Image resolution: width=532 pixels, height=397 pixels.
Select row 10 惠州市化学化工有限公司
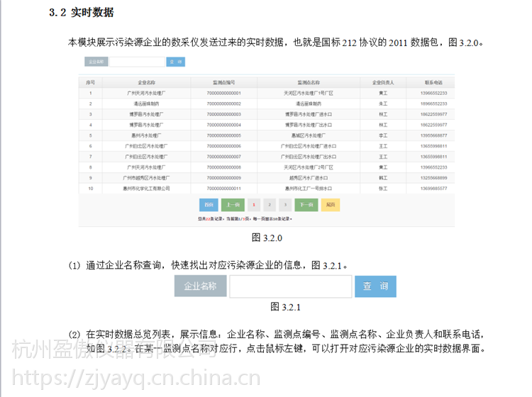[x=146, y=189]
